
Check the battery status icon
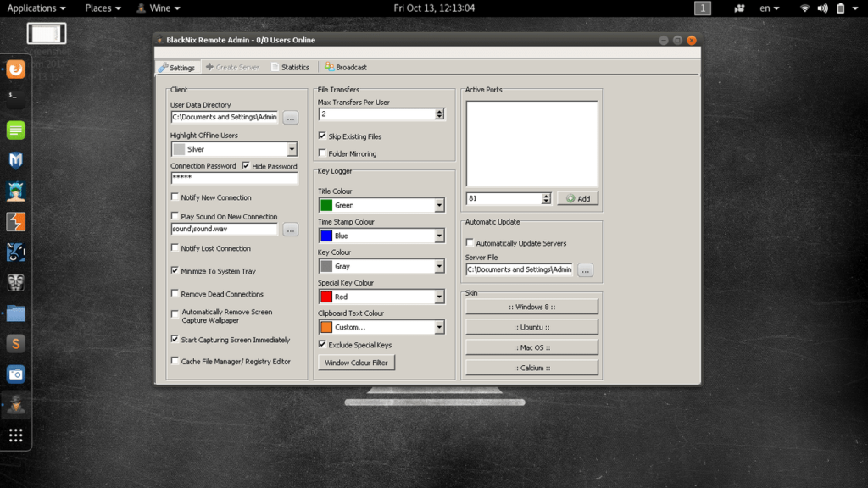pos(840,8)
